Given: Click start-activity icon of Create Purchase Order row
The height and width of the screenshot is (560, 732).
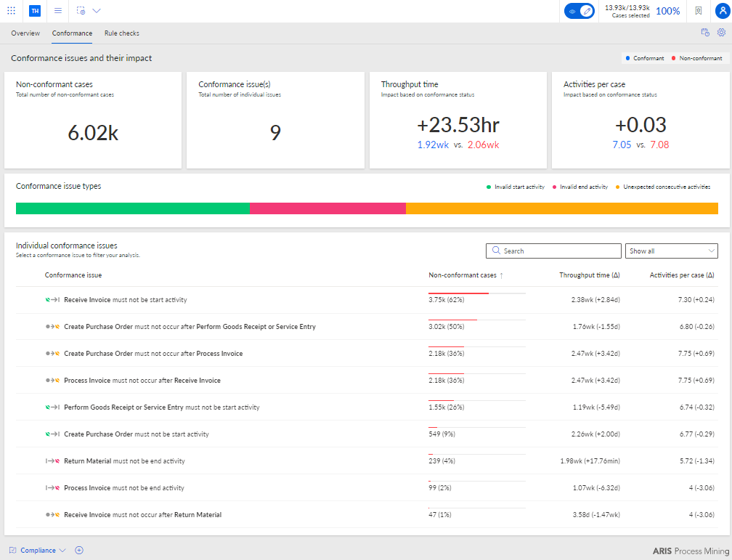Looking at the screenshot, I should pyautogui.click(x=52, y=434).
